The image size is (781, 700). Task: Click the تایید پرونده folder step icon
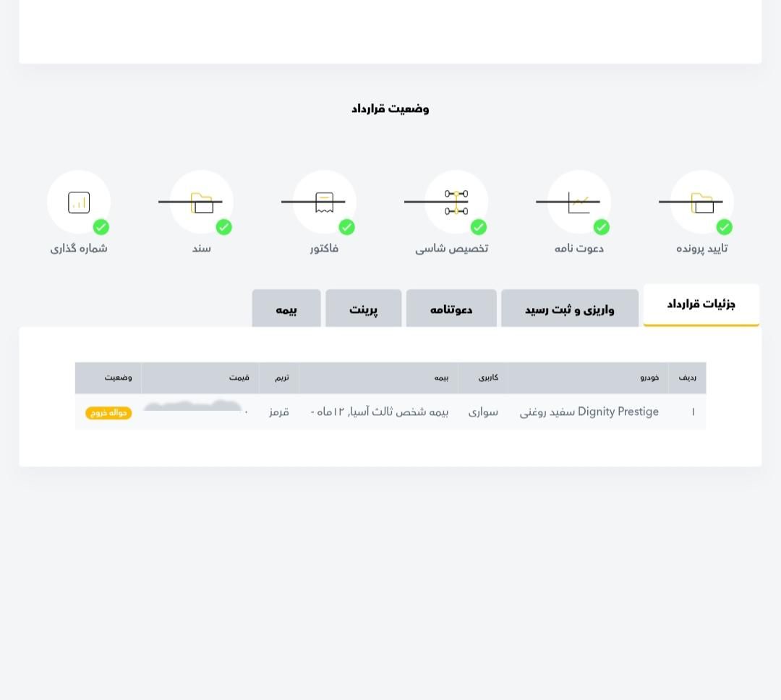[701, 202]
